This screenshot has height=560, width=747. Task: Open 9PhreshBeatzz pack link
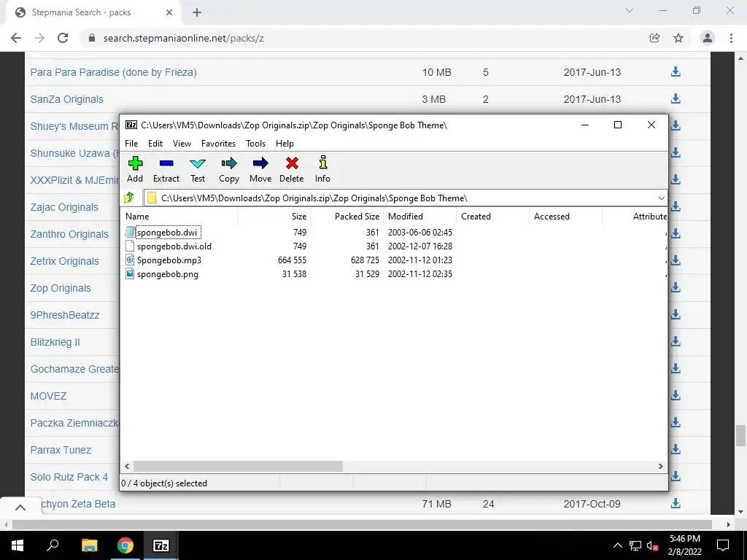coord(65,315)
